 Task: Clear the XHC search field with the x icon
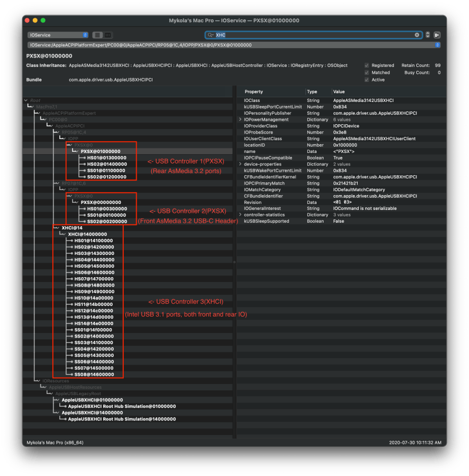(x=417, y=35)
